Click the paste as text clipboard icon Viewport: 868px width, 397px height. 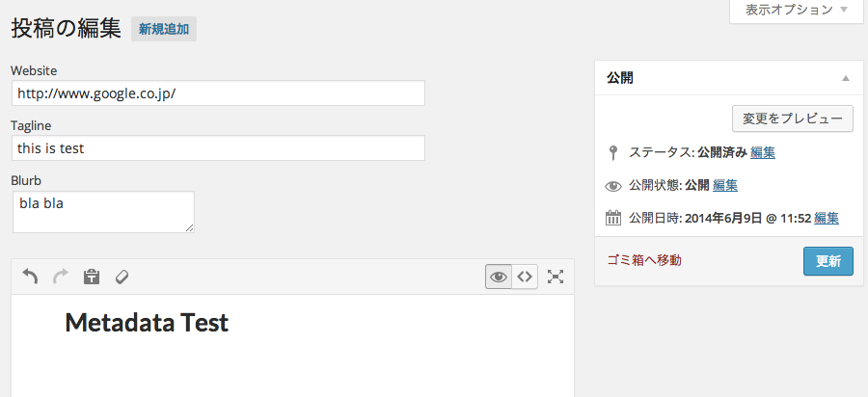92,277
